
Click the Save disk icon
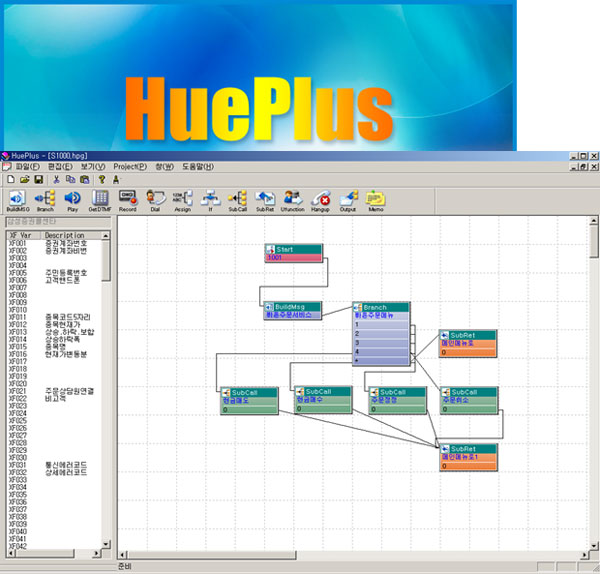(x=39, y=179)
